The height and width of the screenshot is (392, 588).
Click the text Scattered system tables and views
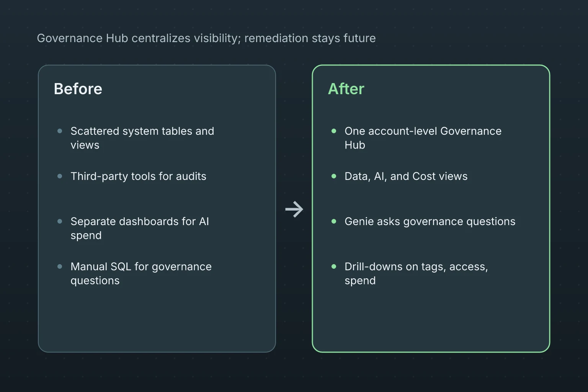pos(142,138)
